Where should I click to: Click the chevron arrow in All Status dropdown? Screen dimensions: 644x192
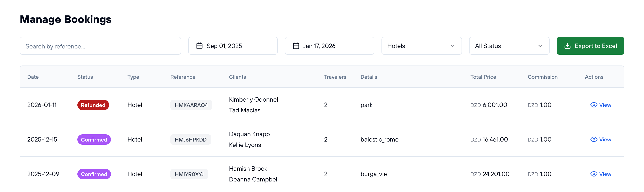pos(540,46)
